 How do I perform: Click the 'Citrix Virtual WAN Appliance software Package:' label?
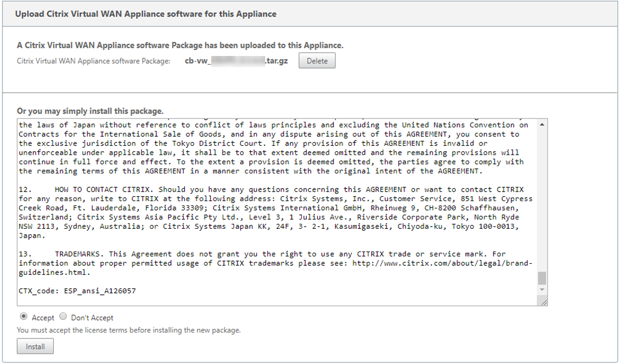click(x=94, y=61)
